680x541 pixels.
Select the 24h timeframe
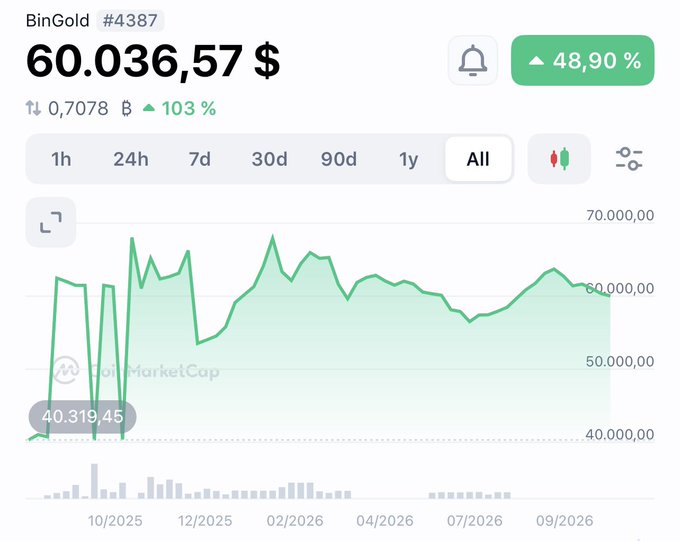(131, 159)
